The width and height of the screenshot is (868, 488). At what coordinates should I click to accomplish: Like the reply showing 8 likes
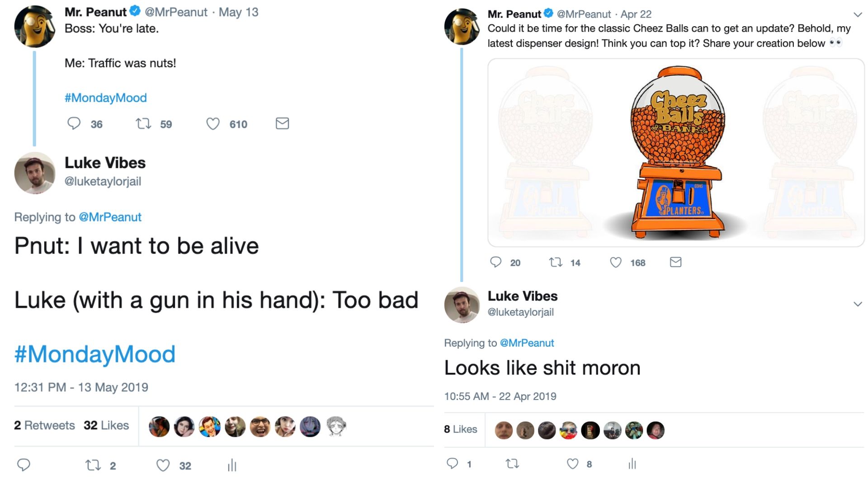tap(573, 464)
